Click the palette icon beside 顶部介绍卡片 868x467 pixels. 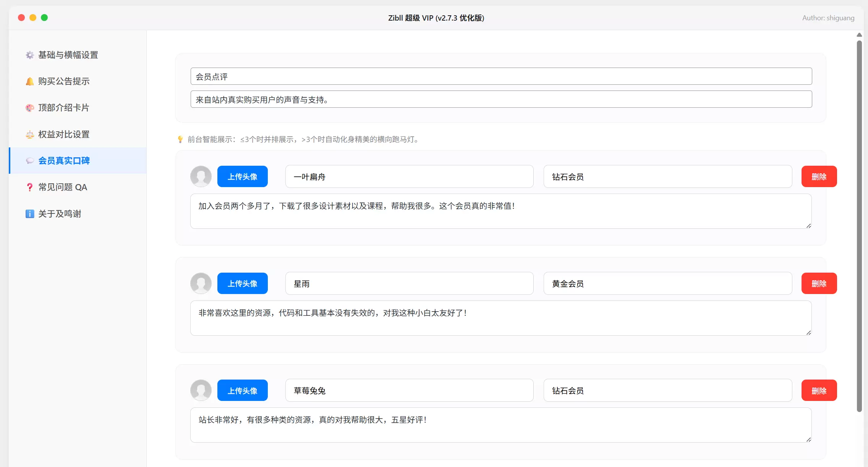[30, 108]
